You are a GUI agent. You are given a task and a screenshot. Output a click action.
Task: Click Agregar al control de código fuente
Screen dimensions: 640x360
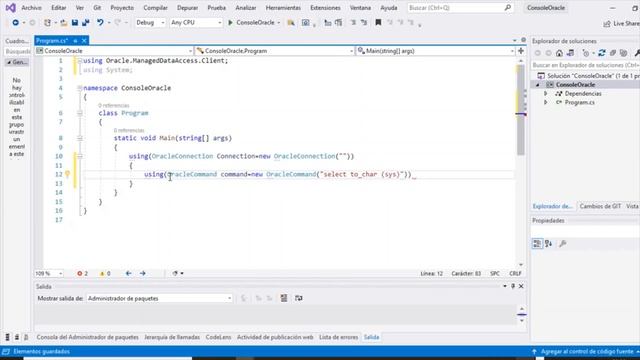[587, 351]
